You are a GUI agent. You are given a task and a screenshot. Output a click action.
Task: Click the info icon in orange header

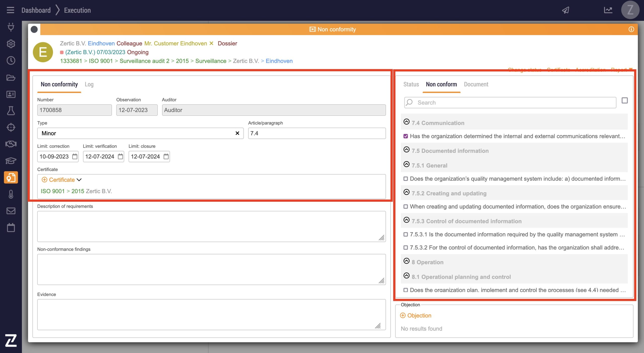pos(631,29)
